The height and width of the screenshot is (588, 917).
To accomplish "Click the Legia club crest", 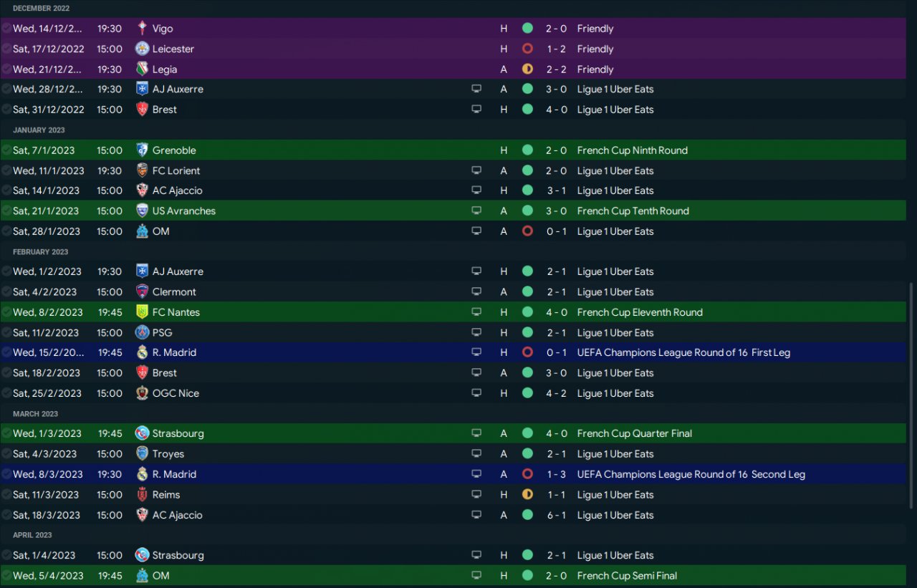I will tap(142, 69).
